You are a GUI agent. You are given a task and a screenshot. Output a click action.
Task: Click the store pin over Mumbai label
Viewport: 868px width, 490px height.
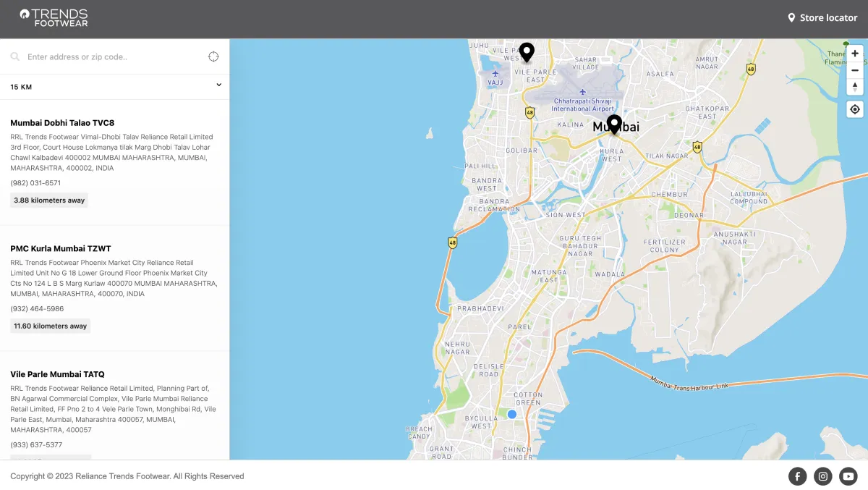tap(614, 124)
